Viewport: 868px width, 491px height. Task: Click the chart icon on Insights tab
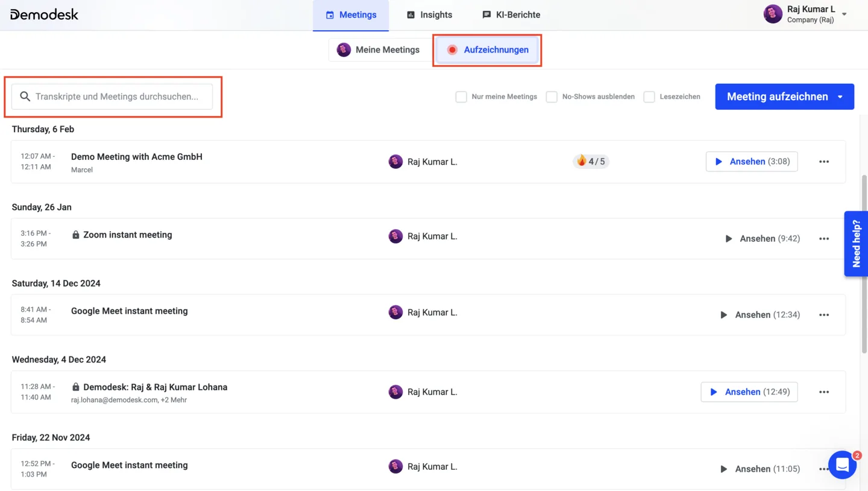[x=410, y=15]
